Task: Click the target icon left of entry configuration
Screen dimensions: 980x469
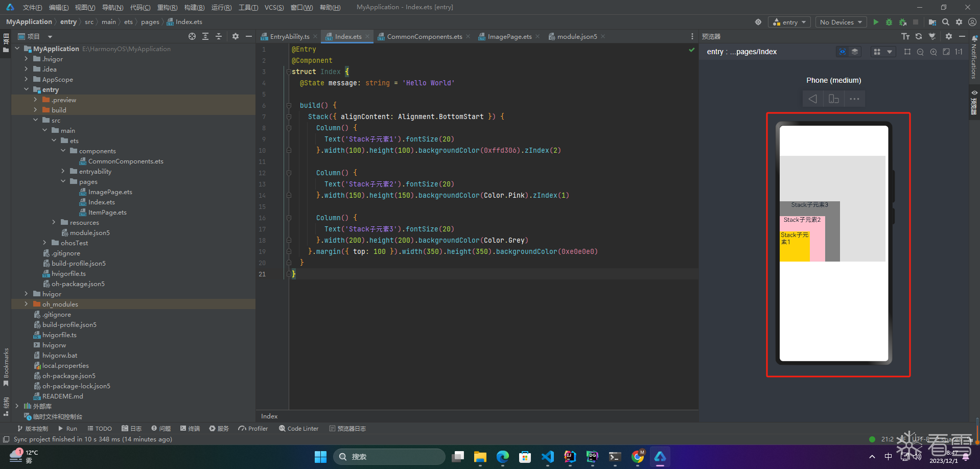Action: click(x=758, y=22)
